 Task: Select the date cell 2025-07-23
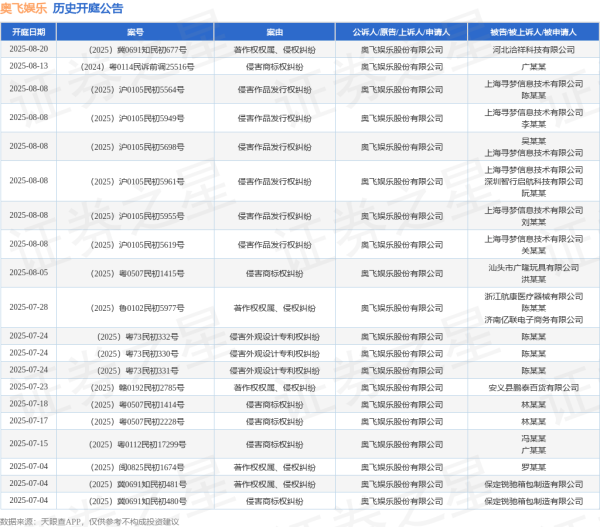29,387
